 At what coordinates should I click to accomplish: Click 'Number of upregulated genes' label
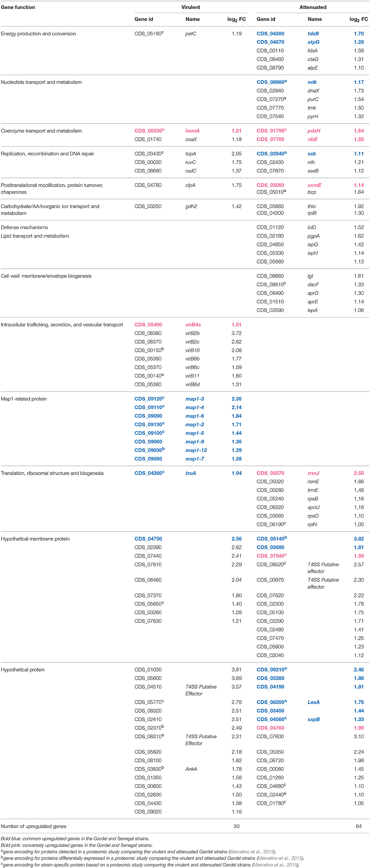[34, 826]
